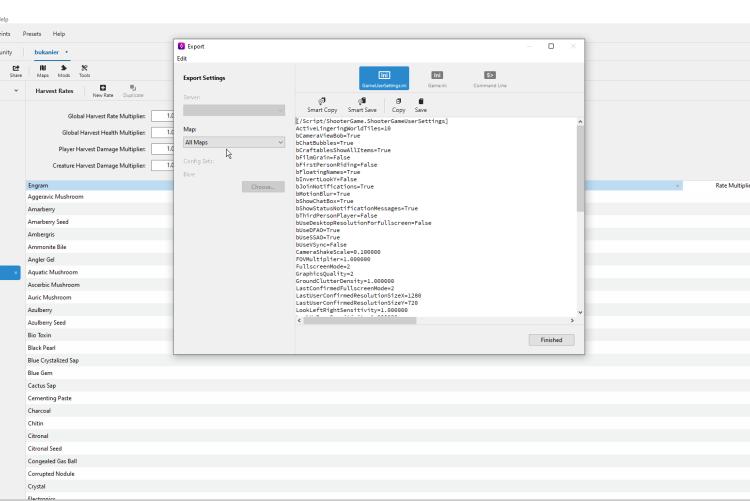Open the Presets menu
The height and width of the screenshot is (501, 750).
(x=32, y=34)
